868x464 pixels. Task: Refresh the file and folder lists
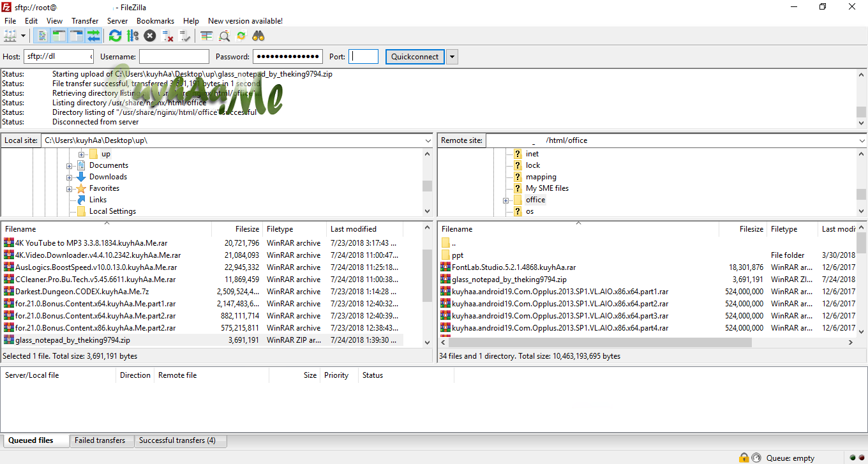coord(115,36)
